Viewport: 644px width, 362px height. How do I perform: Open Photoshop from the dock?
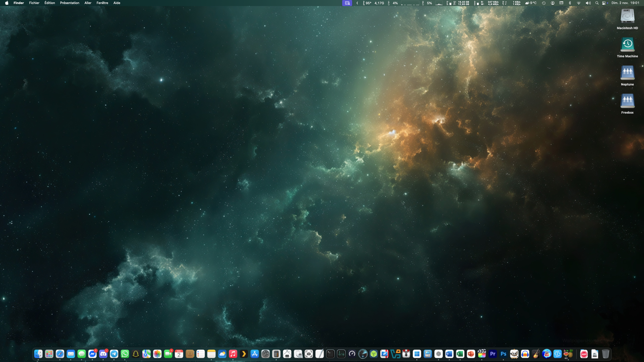click(x=503, y=354)
